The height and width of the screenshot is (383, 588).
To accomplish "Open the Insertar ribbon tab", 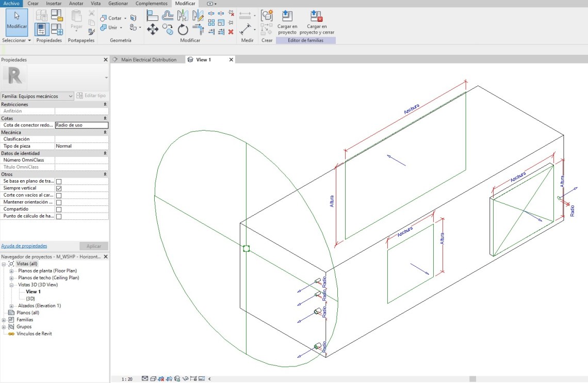I will [x=54, y=3].
